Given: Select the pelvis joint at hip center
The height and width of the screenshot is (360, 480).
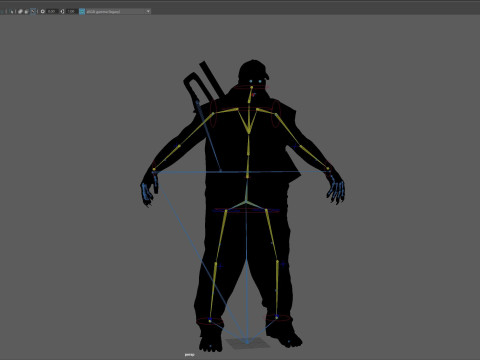Looking at the screenshot, I should pos(246,201).
